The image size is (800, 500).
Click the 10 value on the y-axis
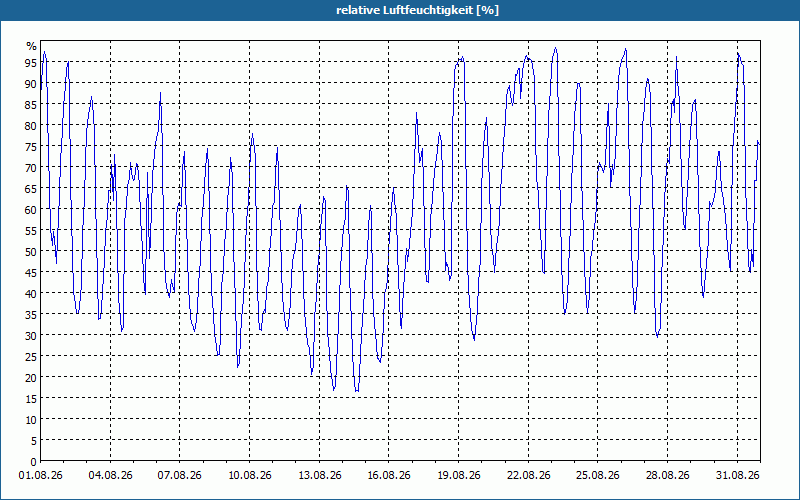[x=31, y=420]
